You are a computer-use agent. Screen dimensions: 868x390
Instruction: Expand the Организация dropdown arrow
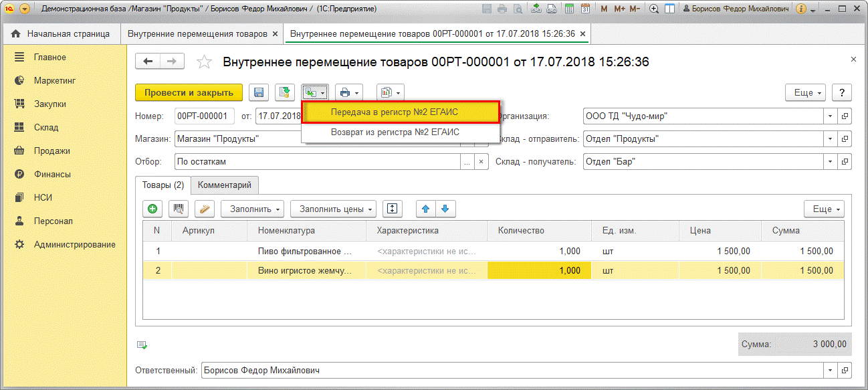click(831, 116)
